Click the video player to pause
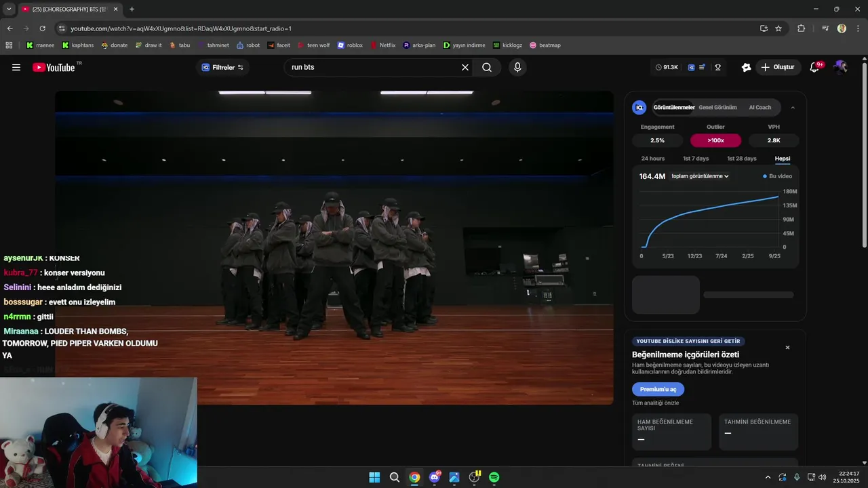This screenshot has width=868, height=488. tap(334, 247)
